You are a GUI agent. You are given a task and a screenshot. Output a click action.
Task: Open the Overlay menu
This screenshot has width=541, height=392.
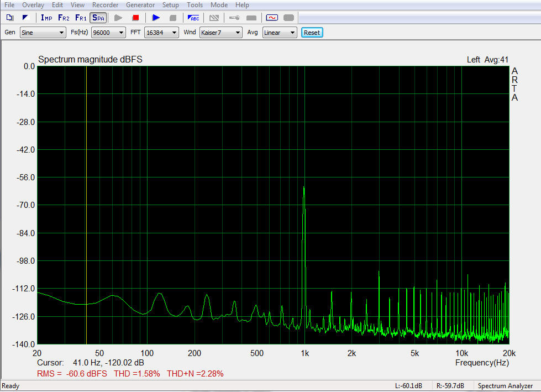pyautogui.click(x=33, y=5)
